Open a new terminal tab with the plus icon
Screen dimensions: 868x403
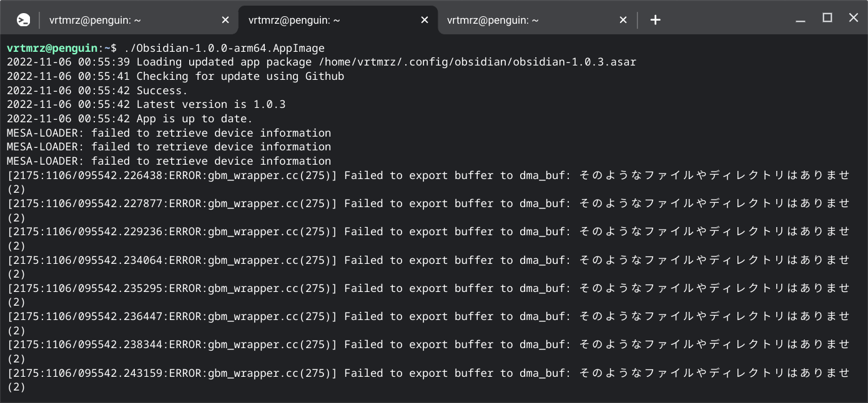(655, 20)
